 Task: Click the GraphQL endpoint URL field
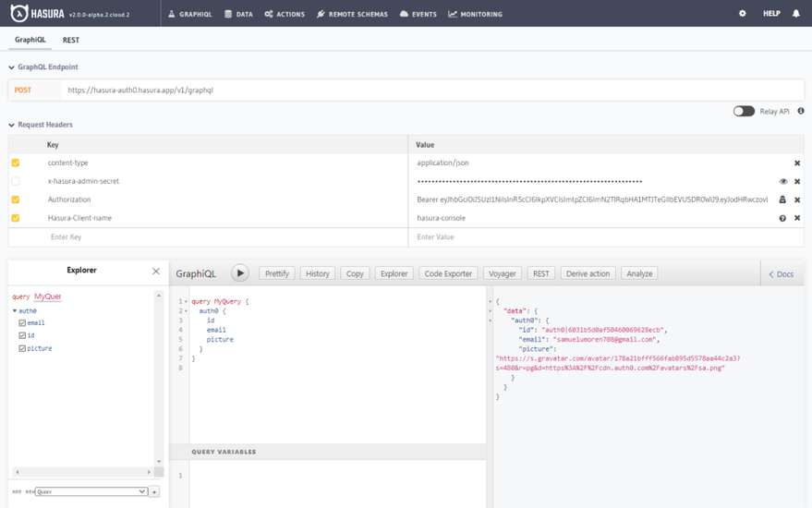point(432,91)
